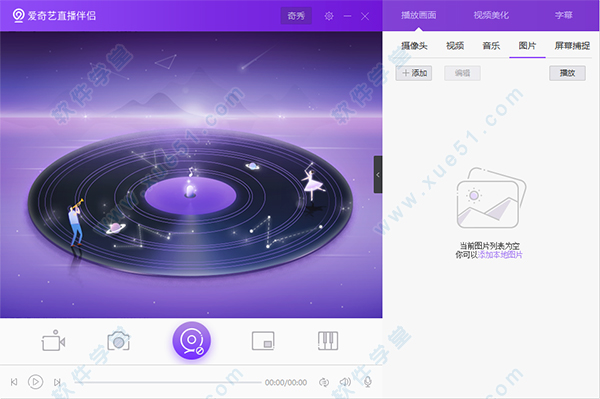Open the 字幕 tab

tap(563, 15)
